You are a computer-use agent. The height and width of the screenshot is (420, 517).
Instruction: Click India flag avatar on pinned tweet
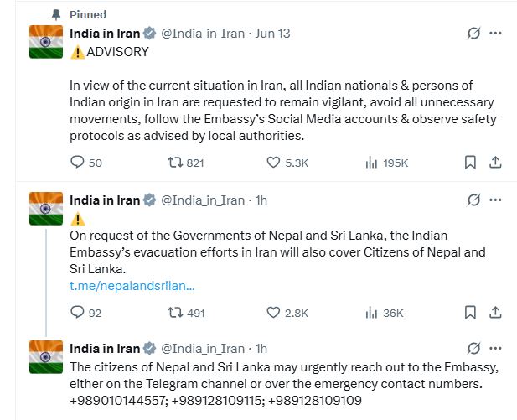click(45, 42)
